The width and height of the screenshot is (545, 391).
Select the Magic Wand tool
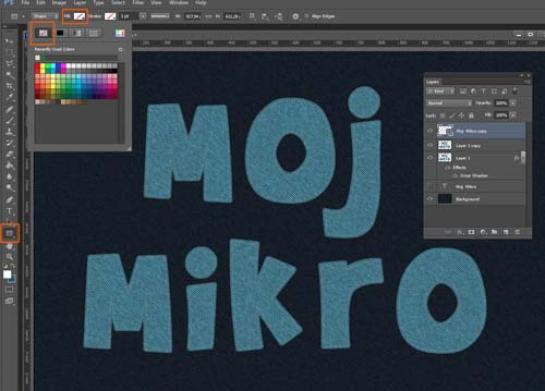[x=9, y=75]
